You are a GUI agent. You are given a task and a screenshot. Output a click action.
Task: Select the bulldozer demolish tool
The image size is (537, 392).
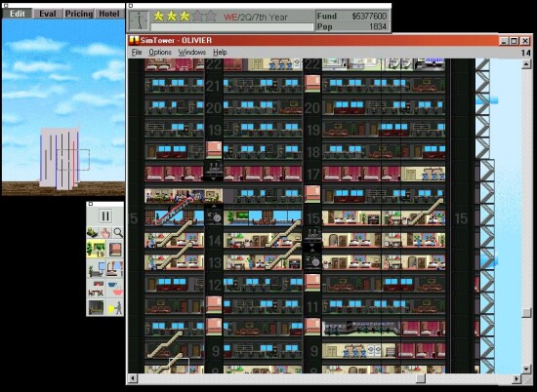click(92, 233)
